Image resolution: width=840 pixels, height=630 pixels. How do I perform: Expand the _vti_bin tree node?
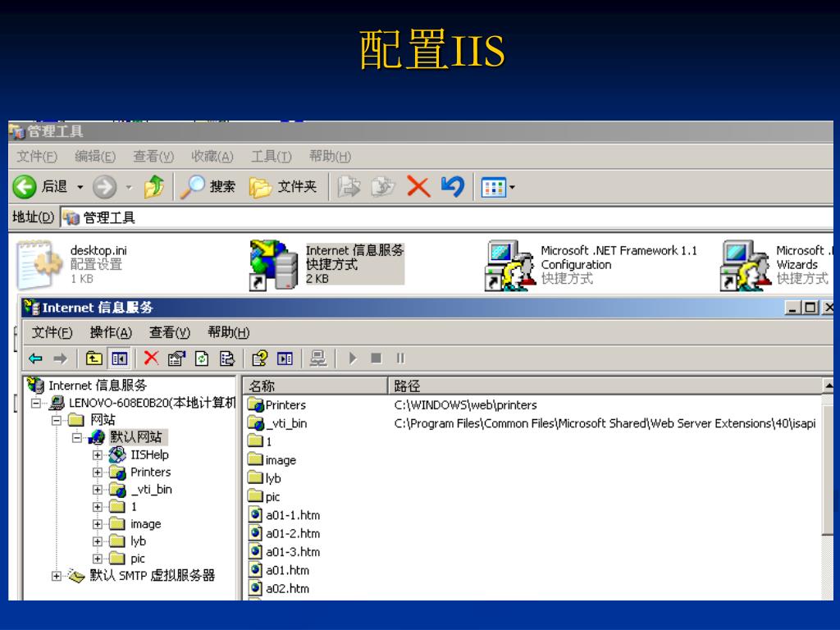pos(98,490)
